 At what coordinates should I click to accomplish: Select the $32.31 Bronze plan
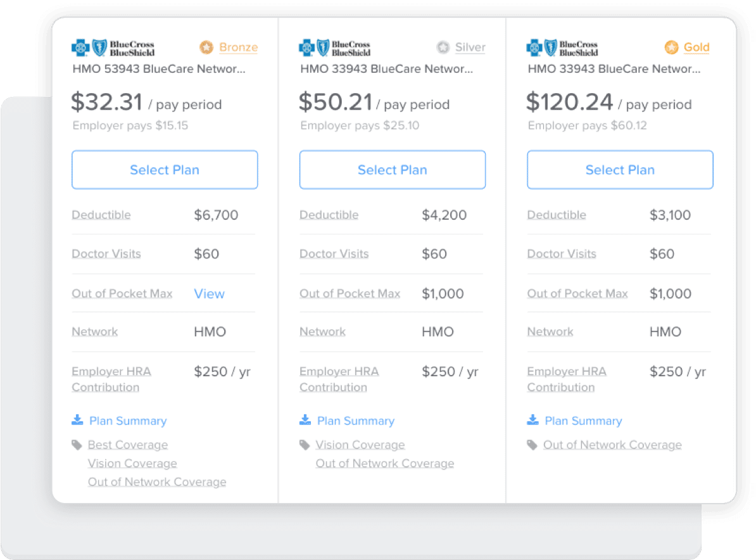point(165,170)
